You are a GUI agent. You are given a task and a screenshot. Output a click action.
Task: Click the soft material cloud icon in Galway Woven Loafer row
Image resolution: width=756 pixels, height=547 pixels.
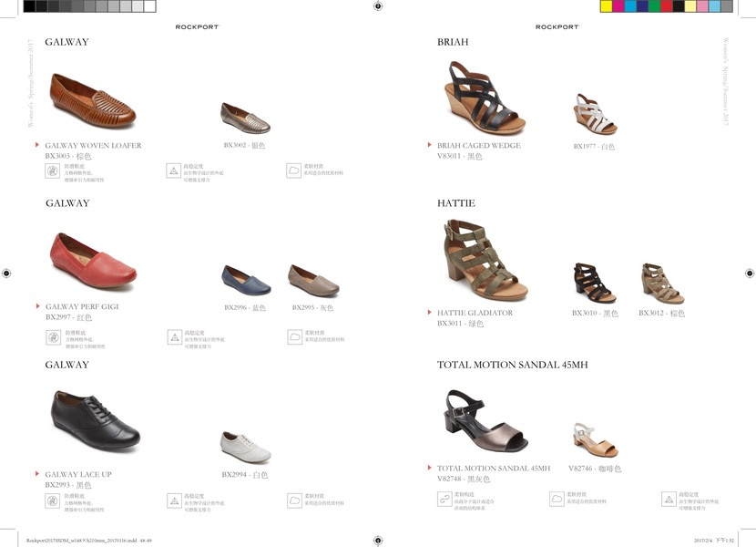(x=293, y=170)
